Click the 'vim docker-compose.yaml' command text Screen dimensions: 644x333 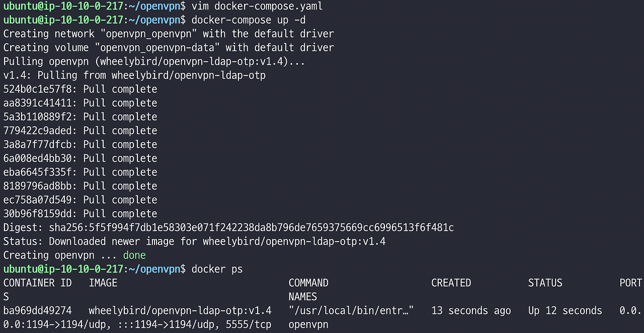[257, 7]
